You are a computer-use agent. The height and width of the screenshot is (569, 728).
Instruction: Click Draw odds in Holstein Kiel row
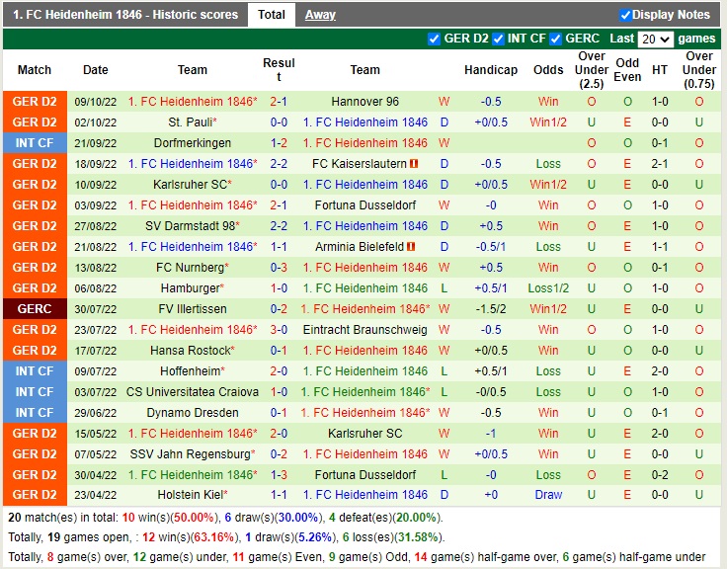(548, 495)
